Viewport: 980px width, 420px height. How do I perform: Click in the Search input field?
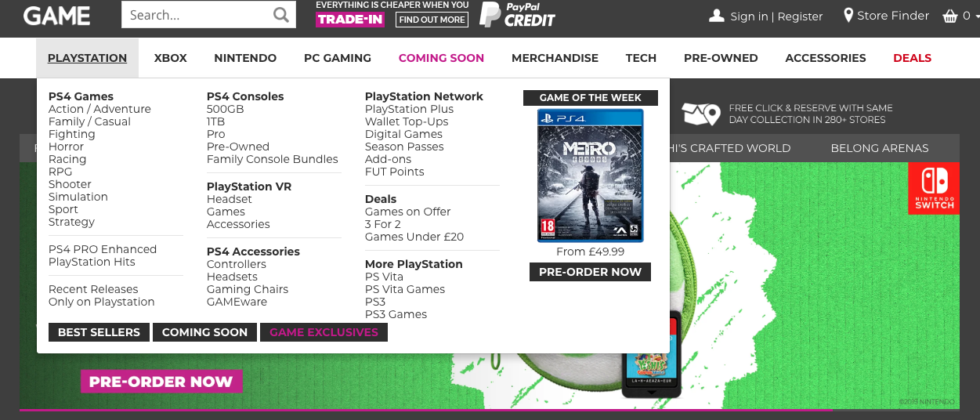(197, 15)
